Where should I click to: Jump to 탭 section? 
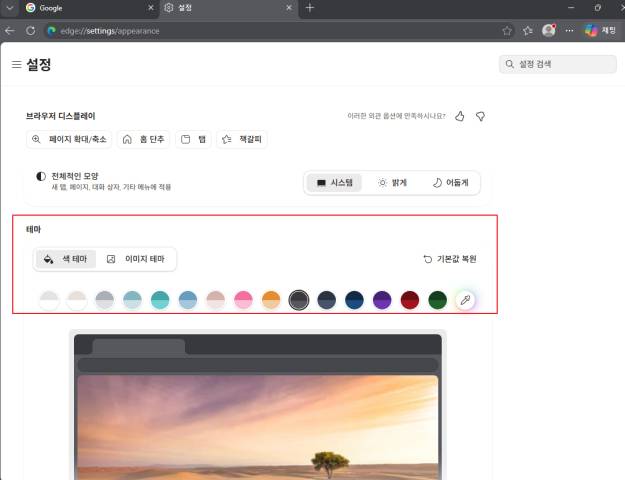tap(193, 140)
